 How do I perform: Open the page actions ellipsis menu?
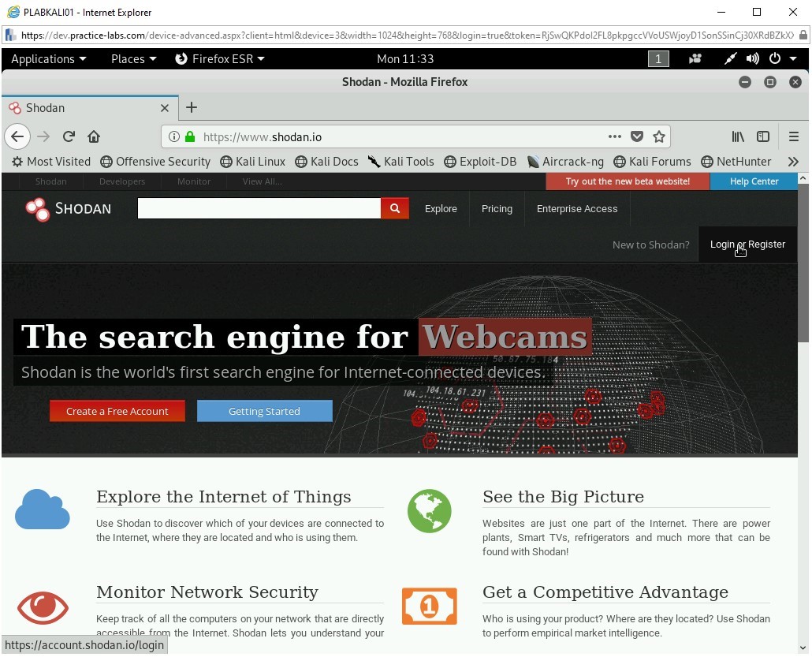coord(614,136)
